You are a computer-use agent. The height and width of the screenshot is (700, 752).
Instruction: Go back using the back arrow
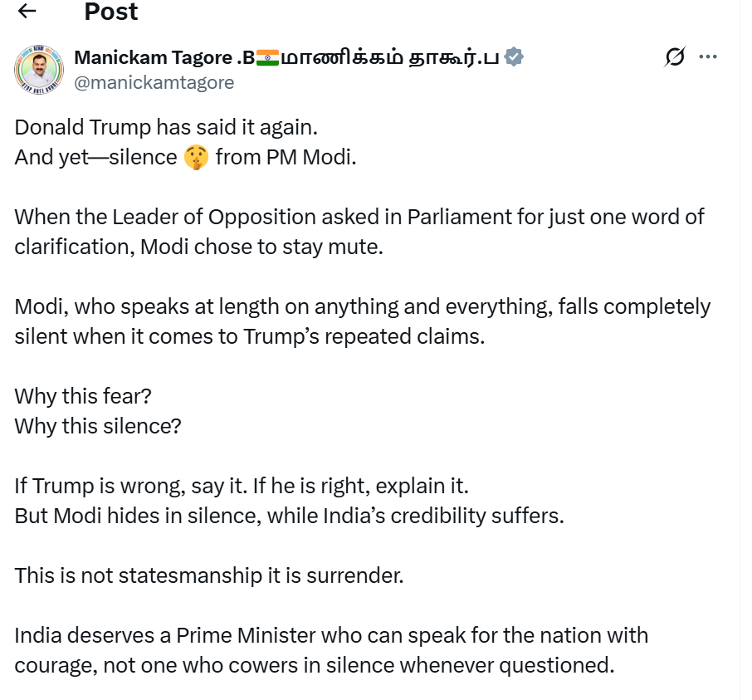pos(27,11)
